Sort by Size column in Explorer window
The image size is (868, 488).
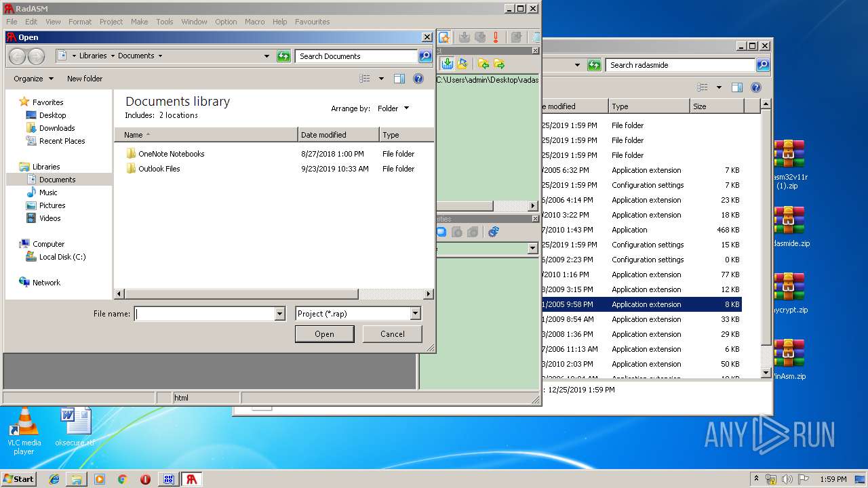pyautogui.click(x=717, y=106)
